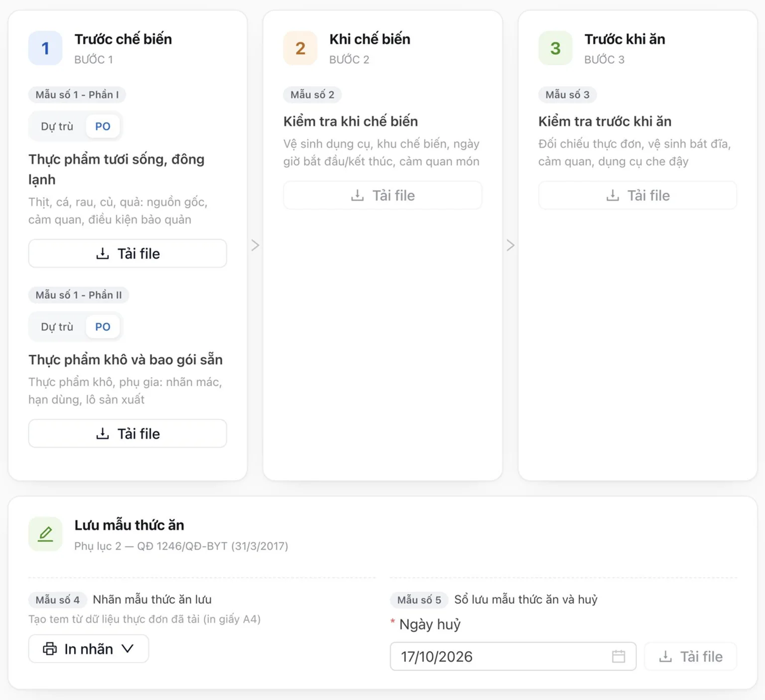Screen dimensions: 765x700
Task: Click the Ngày huỷ date field showing 17/10/2026
Action: tap(513, 656)
